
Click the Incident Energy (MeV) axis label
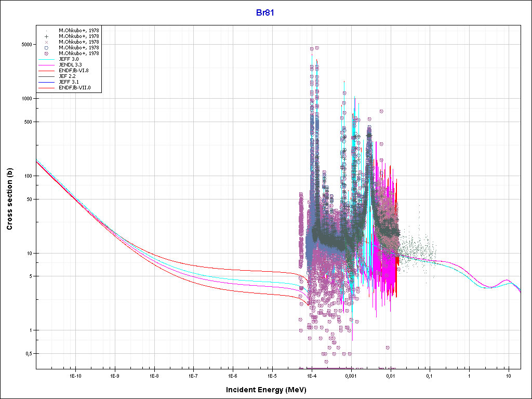(266, 390)
